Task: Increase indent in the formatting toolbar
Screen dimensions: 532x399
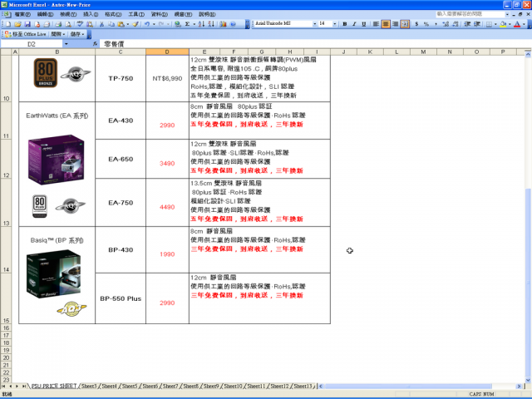Action: click(x=477, y=24)
